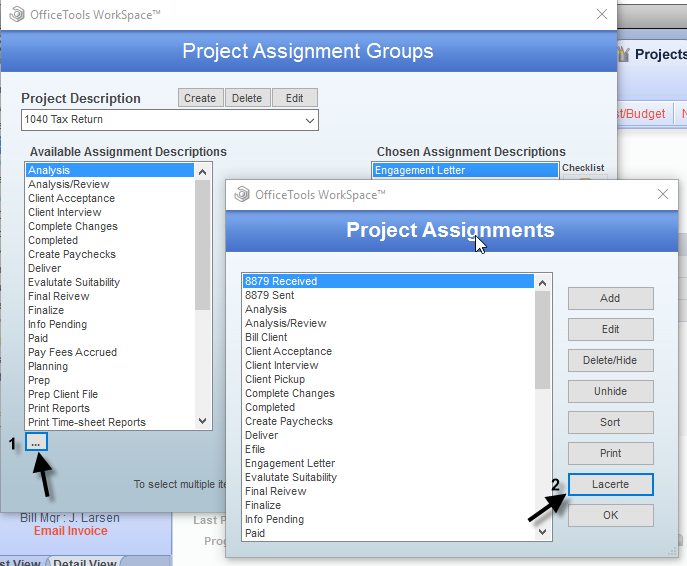Select Engagement Letter in Chosen Assignment Descriptions

(465, 170)
